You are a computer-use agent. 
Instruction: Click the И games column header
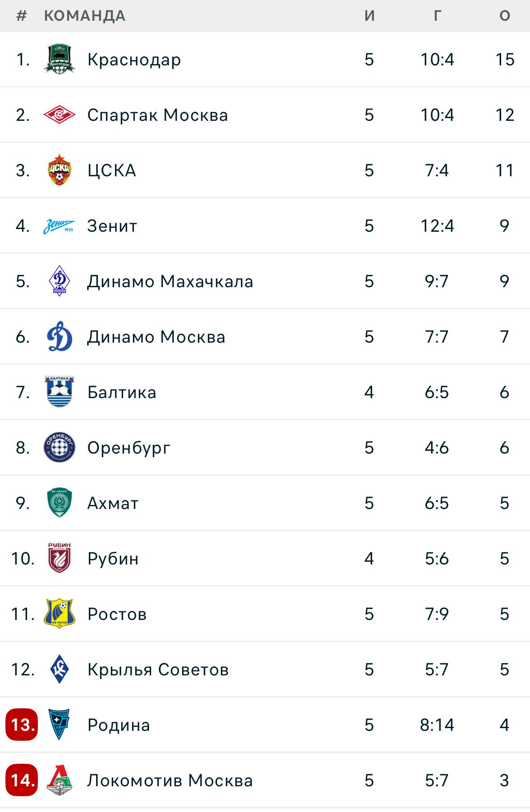[369, 16]
